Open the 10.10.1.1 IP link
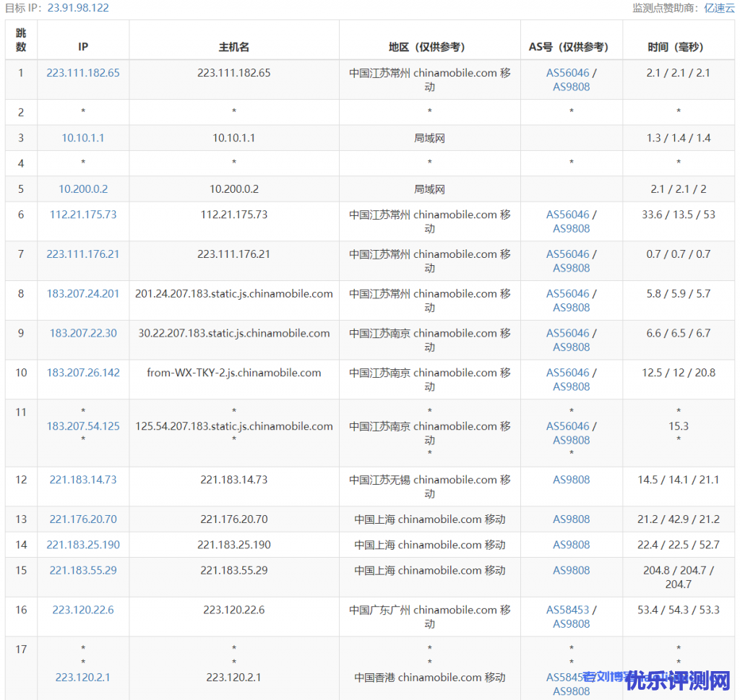Viewport: 740px width, 700px height. point(83,138)
